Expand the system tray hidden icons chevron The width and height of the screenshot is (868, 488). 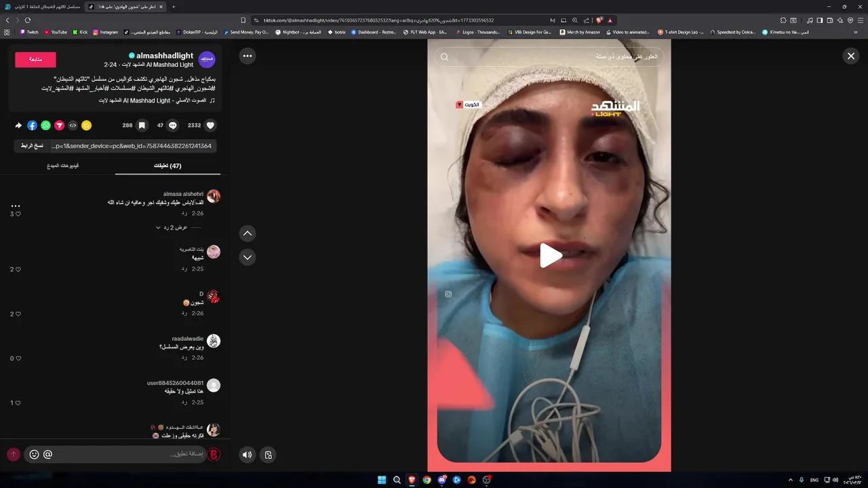coord(791,480)
